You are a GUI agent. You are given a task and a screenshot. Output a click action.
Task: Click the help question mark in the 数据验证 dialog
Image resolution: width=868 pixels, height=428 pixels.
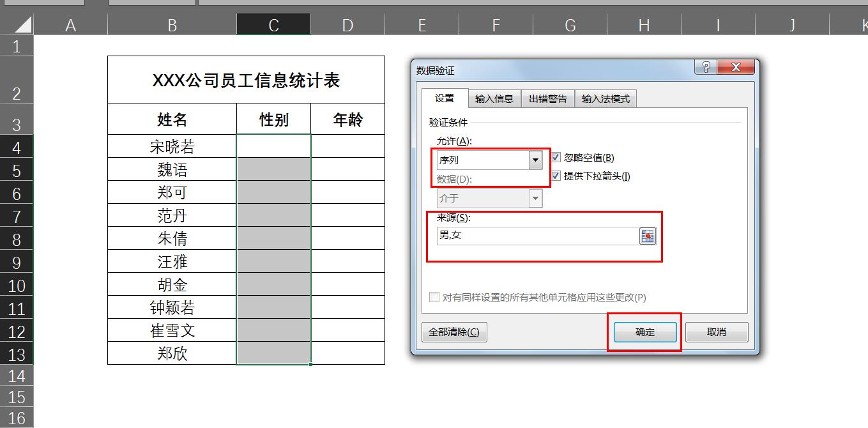click(706, 68)
